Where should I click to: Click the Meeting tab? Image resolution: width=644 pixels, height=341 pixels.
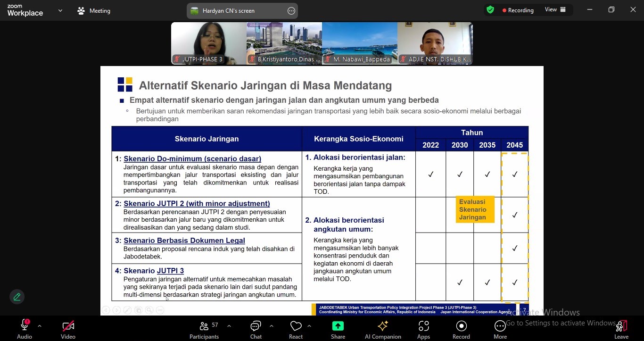pyautogui.click(x=94, y=10)
